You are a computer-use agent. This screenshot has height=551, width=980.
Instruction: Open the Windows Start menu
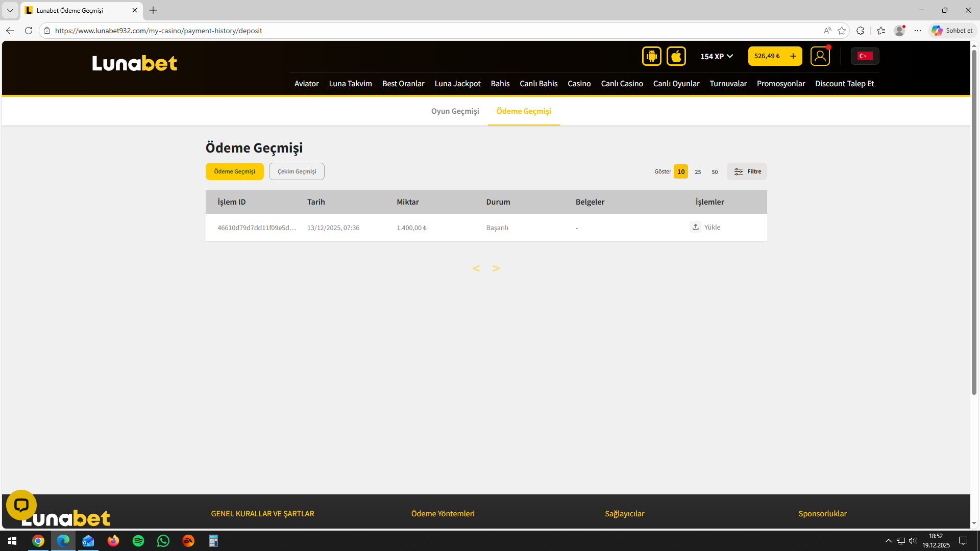click(x=12, y=541)
